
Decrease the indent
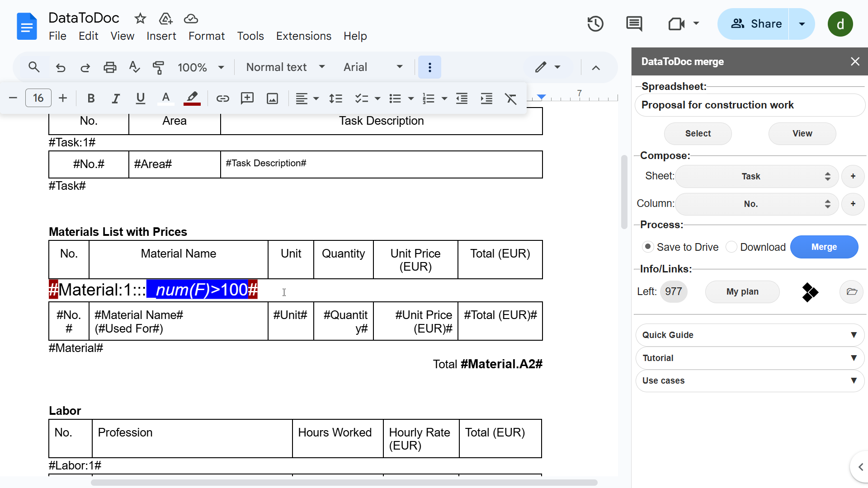tap(462, 98)
